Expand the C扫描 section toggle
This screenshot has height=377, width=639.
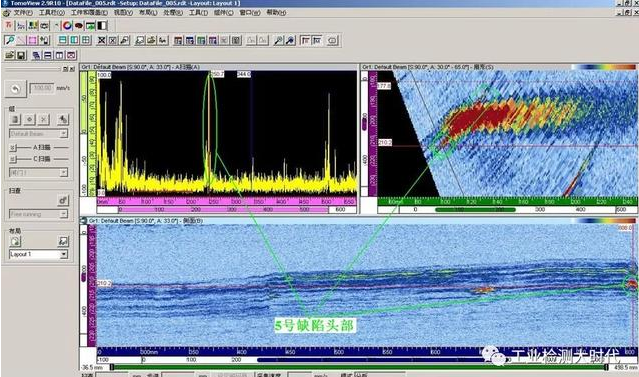coord(13,159)
